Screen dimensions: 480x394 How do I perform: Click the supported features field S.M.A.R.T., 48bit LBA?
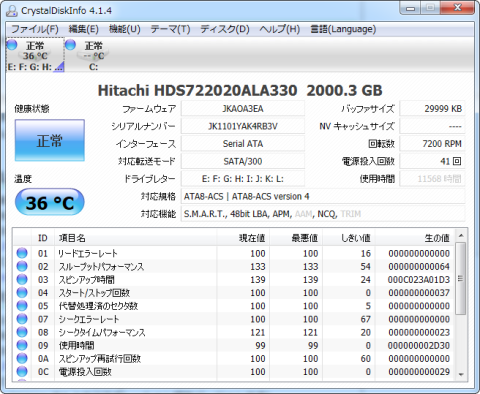[323, 214]
